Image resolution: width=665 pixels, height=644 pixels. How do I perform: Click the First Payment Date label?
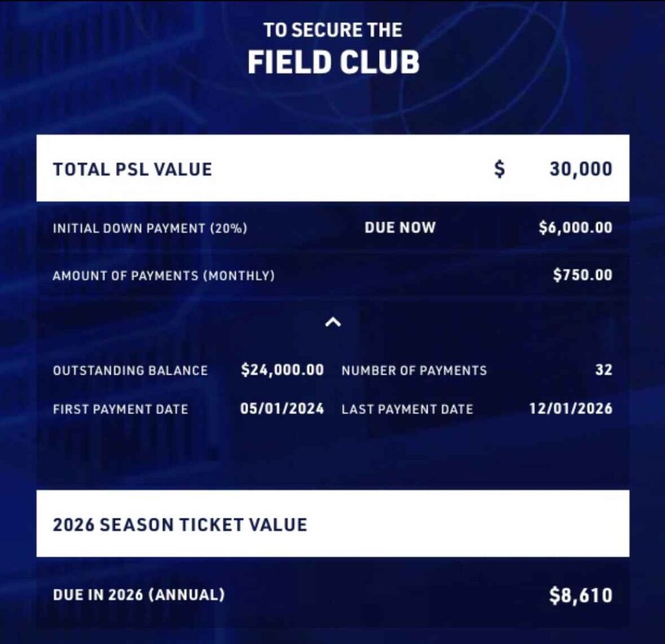pyautogui.click(x=120, y=409)
